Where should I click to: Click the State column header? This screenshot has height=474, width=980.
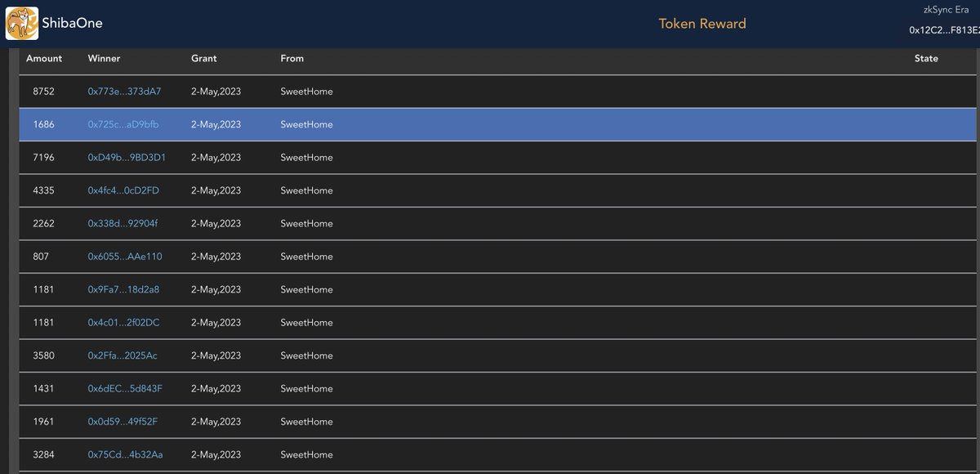coord(926,59)
